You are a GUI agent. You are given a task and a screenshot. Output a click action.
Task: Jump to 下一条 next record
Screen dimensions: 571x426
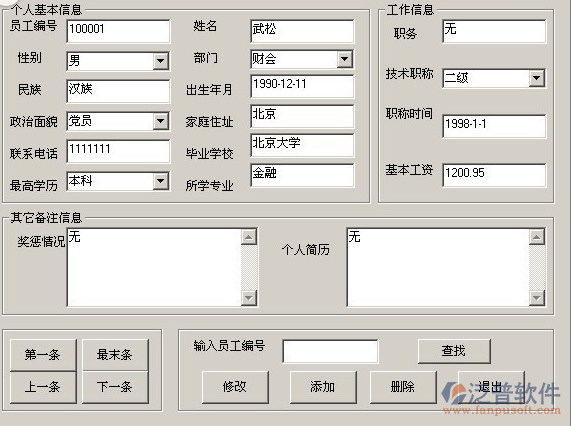click(115, 387)
